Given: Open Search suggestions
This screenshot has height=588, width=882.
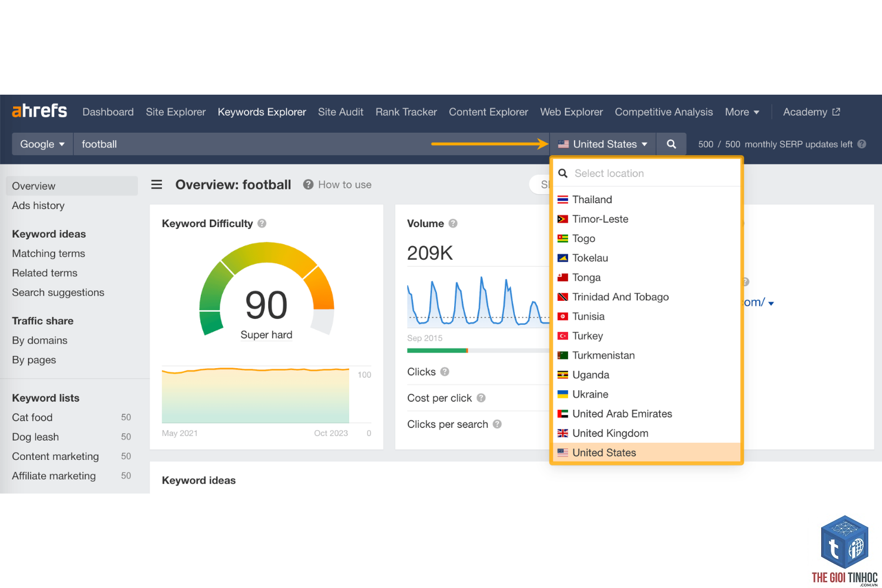Looking at the screenshot, I should coord(58,293).
